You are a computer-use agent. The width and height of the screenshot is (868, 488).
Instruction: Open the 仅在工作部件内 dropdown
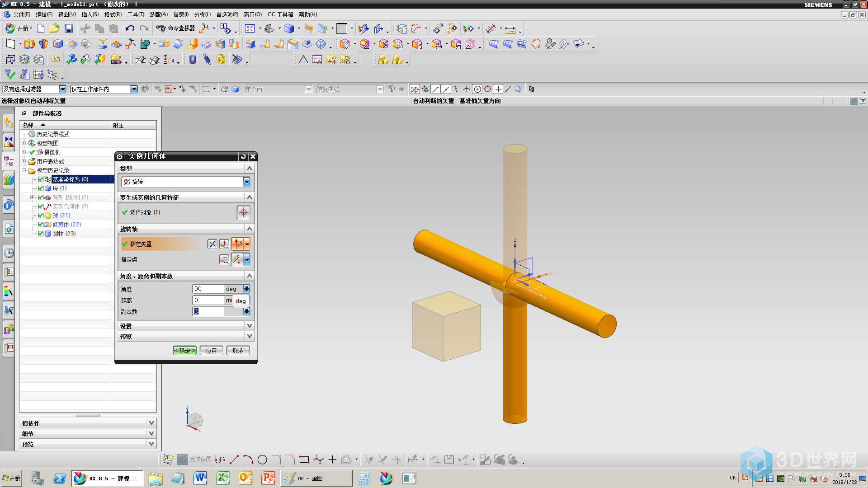[134, 89]
